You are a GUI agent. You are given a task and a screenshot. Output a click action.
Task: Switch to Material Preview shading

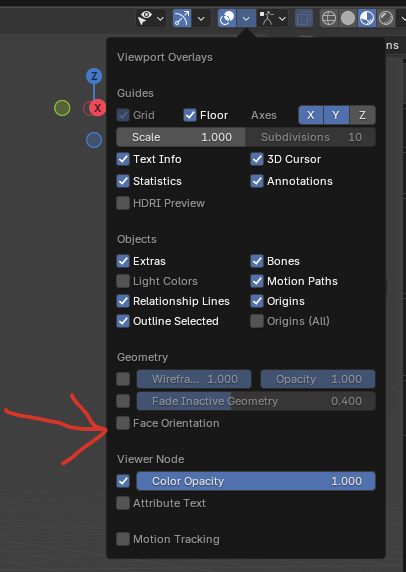(x=367, y=18)
